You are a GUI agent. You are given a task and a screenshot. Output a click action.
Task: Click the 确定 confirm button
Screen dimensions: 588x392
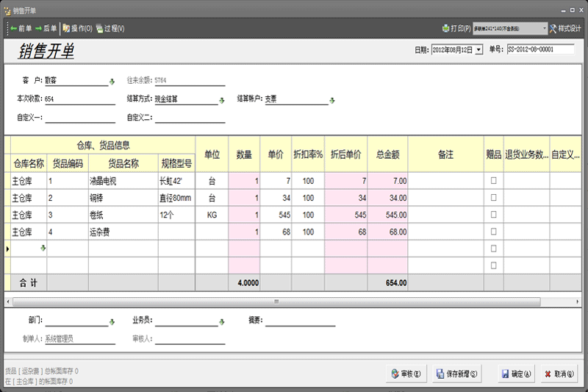tap(517, 374)
